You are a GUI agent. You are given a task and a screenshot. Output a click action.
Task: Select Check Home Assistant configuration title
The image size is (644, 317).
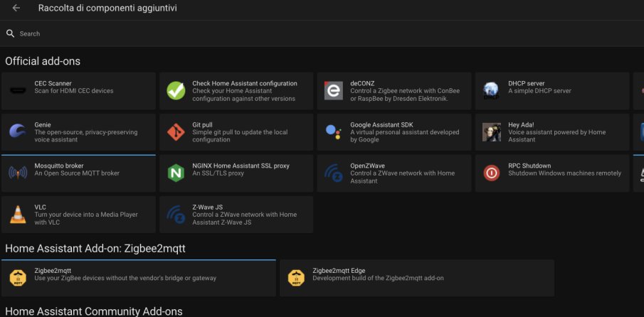(245, 83)
